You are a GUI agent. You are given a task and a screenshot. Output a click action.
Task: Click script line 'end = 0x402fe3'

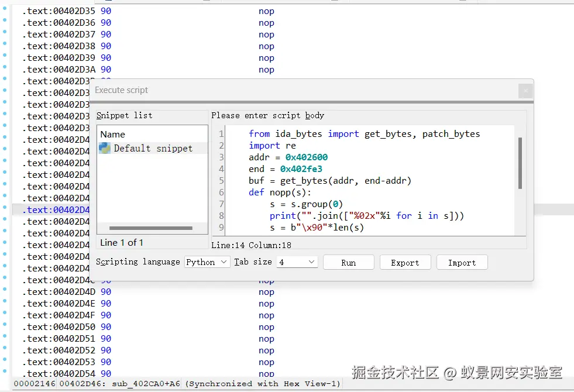click(x=286, y=169)
